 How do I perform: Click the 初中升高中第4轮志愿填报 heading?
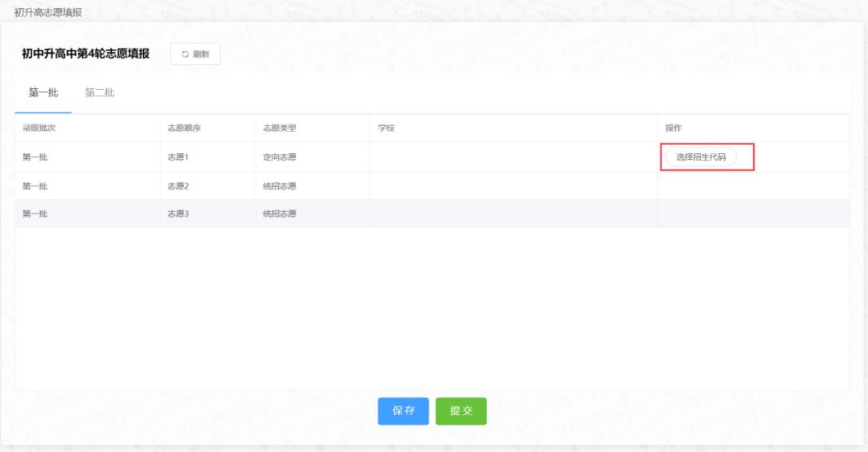86,54
